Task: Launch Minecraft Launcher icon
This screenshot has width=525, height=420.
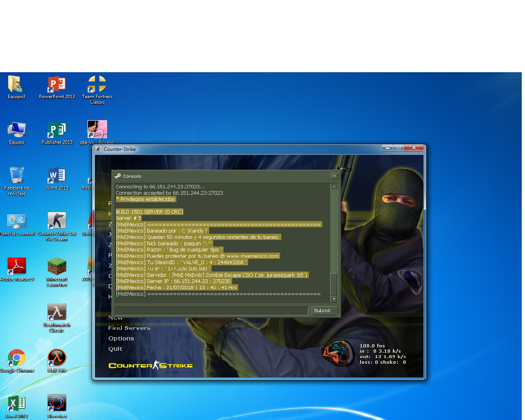Action: tap(57, 272)
